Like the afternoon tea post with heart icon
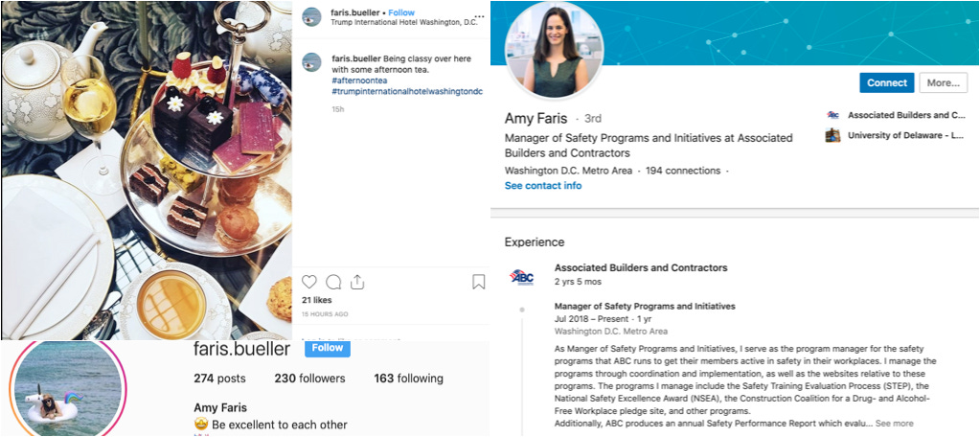The height and width of the screenshot is (437, 980). click(309, 282)
